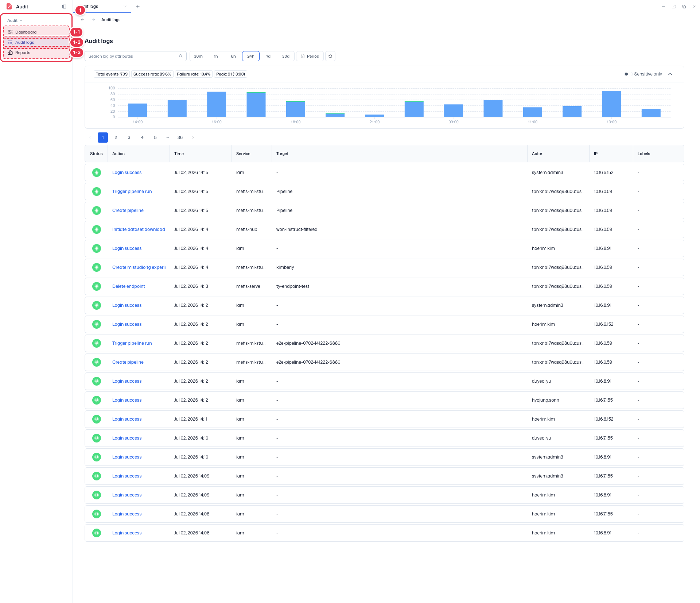Go forward with the right arrow

click(x=93, y=20)
